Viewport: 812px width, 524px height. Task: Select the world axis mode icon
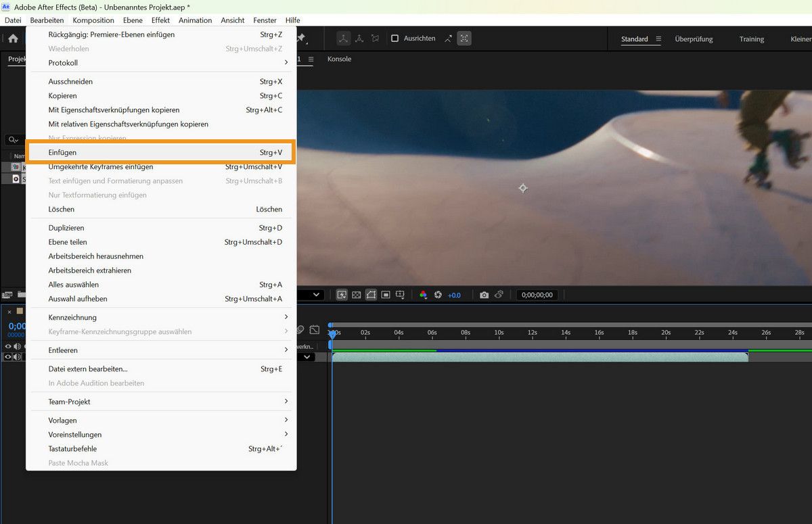[x=359, y=39]
